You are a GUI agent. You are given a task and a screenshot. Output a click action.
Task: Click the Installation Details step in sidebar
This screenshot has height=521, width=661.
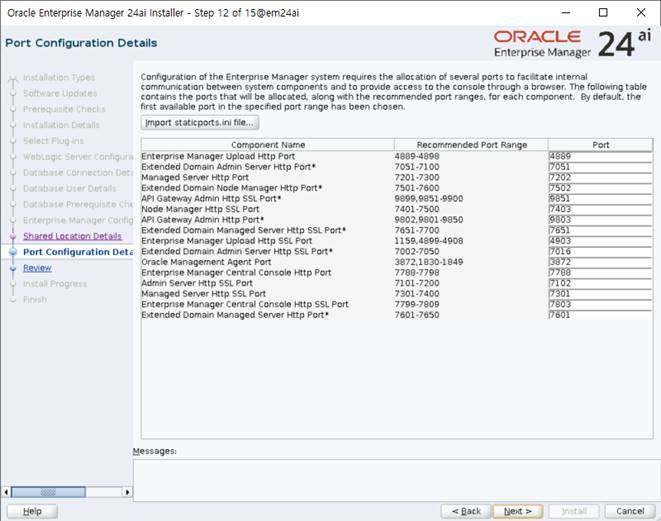[61, 125]
